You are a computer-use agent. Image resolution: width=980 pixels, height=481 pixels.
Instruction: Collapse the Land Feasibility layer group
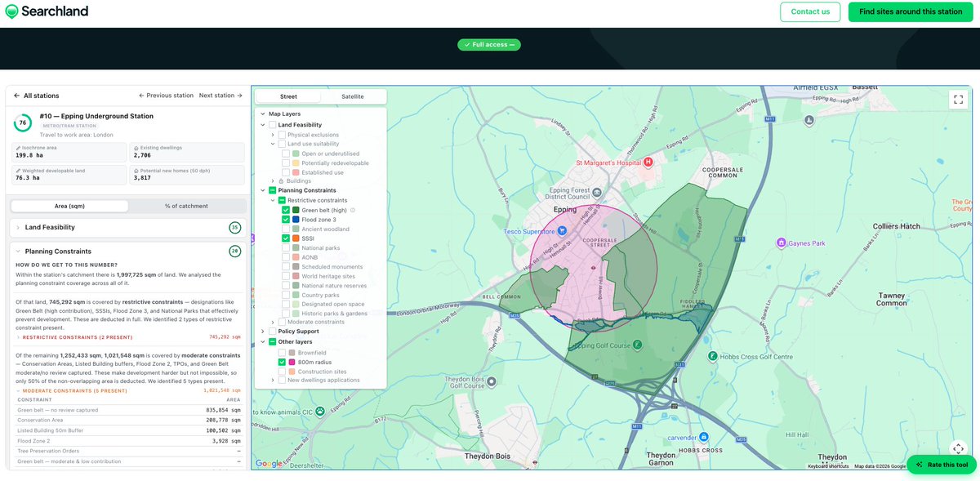coord(263,125)
